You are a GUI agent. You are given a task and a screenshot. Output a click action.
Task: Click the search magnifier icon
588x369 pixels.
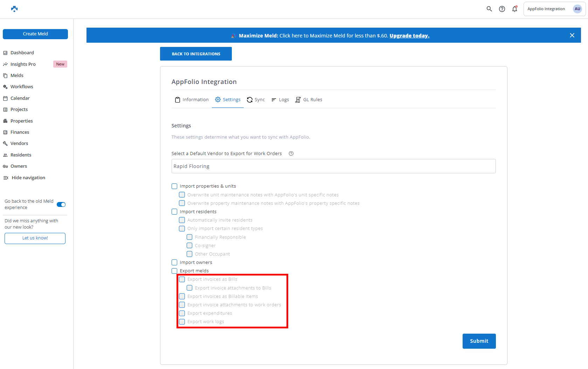point(489,9)
